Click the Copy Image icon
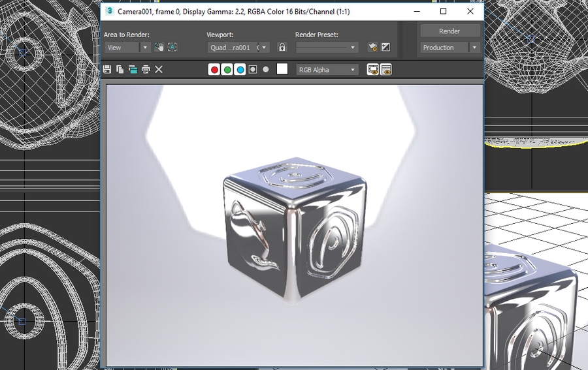Screen dimensions: 588x370 pos(120,69)
